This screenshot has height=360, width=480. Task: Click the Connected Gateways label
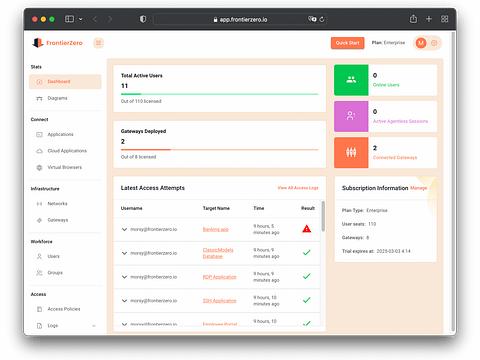click(395, 157)
